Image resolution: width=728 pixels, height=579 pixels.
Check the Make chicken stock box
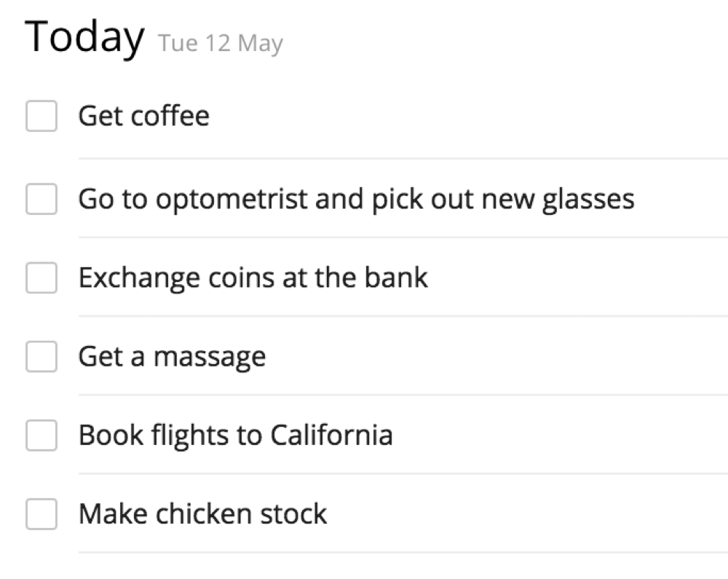coord(41,514)
